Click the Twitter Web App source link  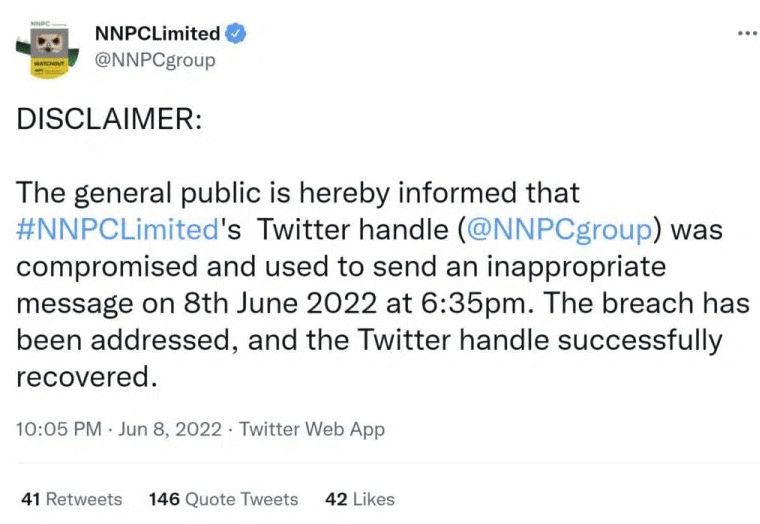pos(312,429)
